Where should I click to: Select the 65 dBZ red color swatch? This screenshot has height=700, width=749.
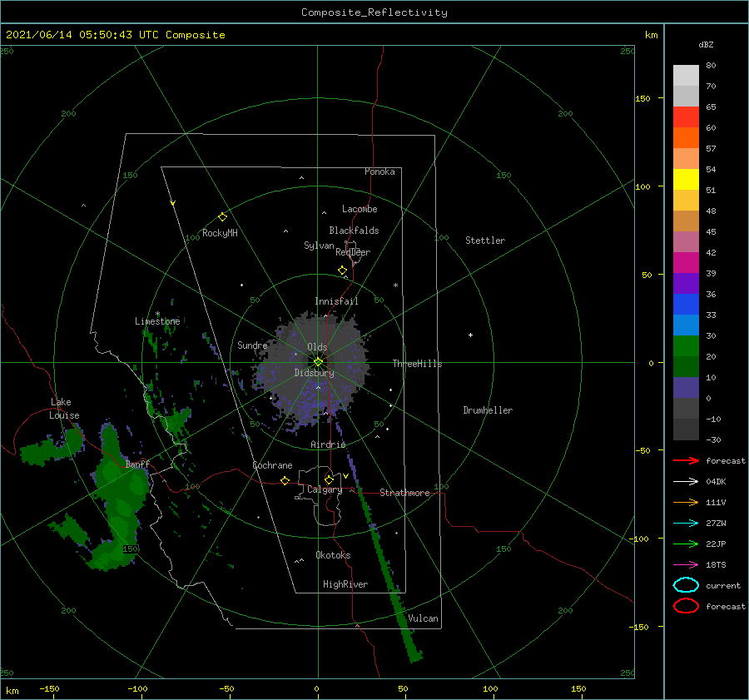point(686,117)
